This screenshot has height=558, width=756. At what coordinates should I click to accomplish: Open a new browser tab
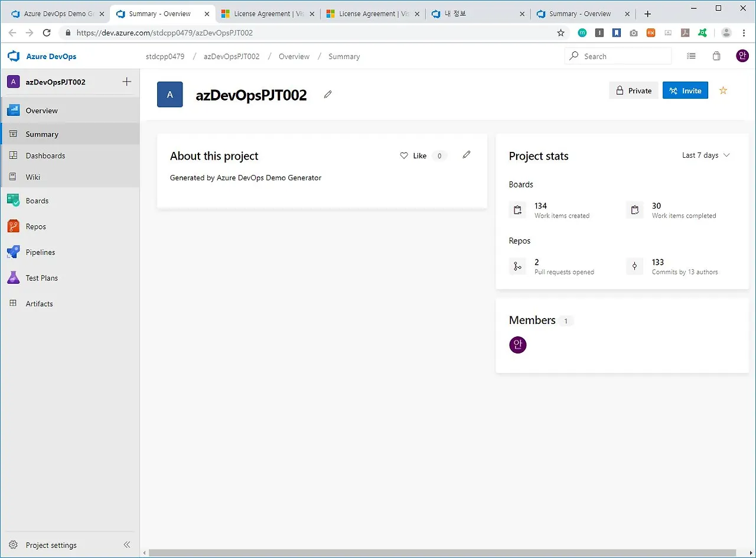pyautogui.click(x=648, y=14)
